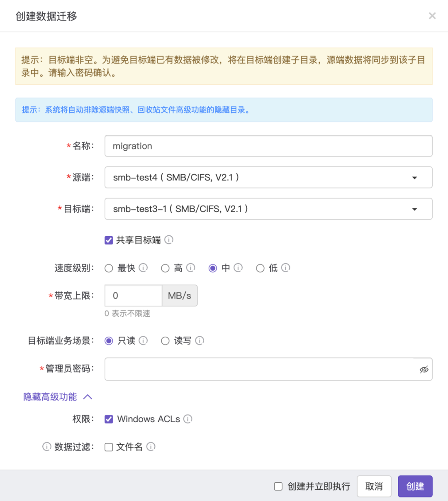
Task: Open the 目标端 dropdown smb-test3-1
Action: pos(268,209)
